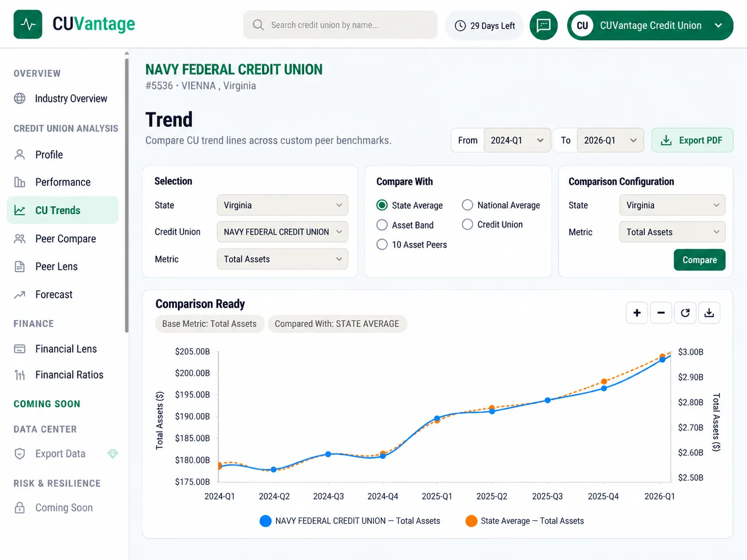Click the Export PDF button
747x560 pixels.
(692, 140)
